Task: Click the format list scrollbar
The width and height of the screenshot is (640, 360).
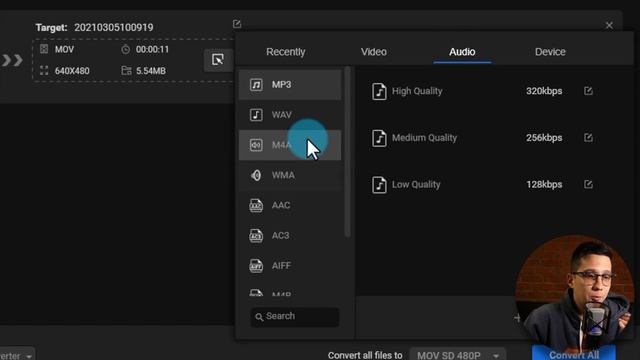Action: (x=347, y=152)
